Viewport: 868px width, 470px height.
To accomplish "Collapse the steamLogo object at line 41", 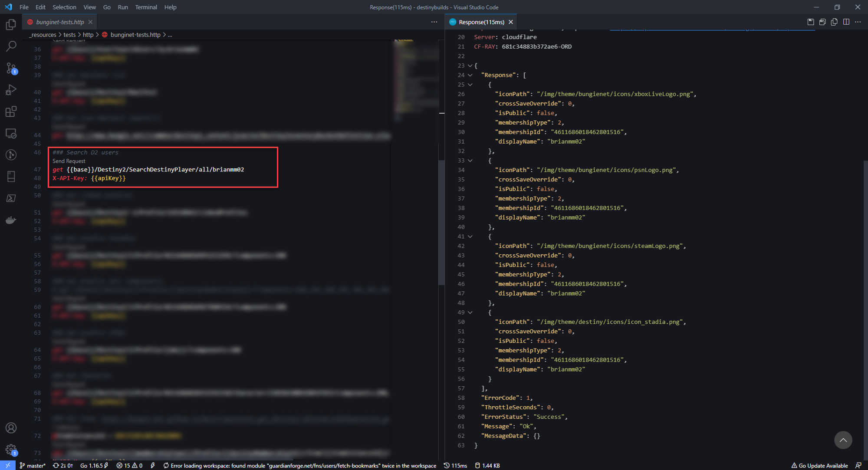I will click(470, 237).
